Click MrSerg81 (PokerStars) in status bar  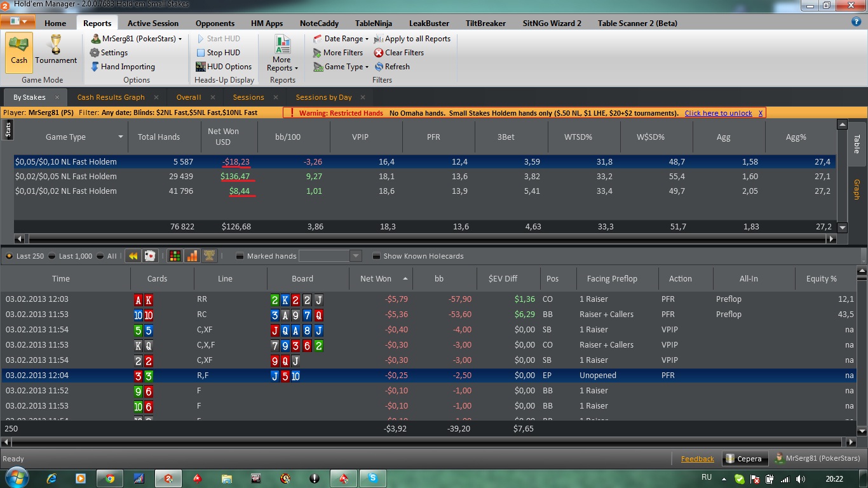coord(817,458)
